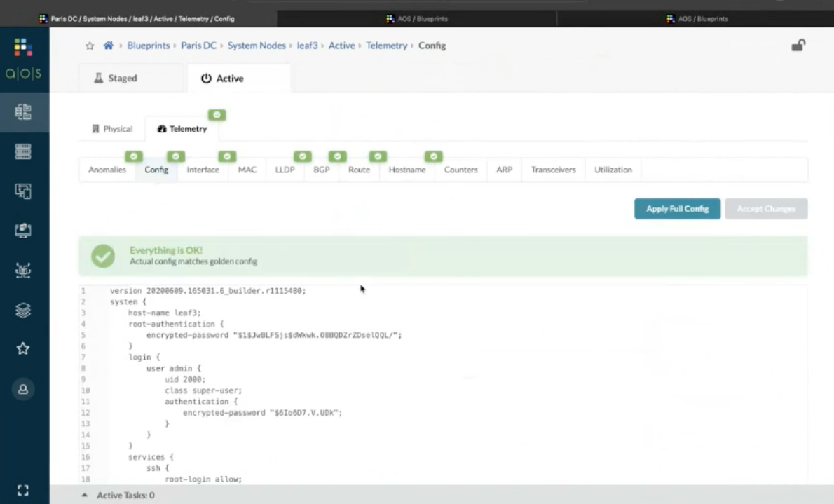Open the Utilization telemetry tab
834x504 pixels.
point(613,170)
